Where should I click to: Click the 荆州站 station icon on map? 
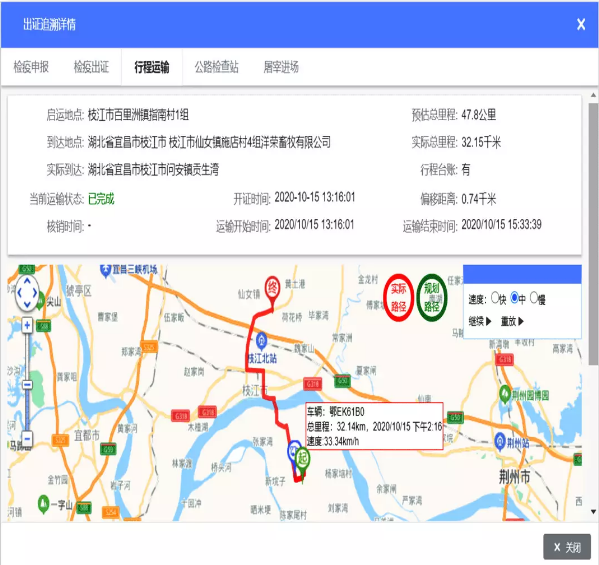coord(500,442)
